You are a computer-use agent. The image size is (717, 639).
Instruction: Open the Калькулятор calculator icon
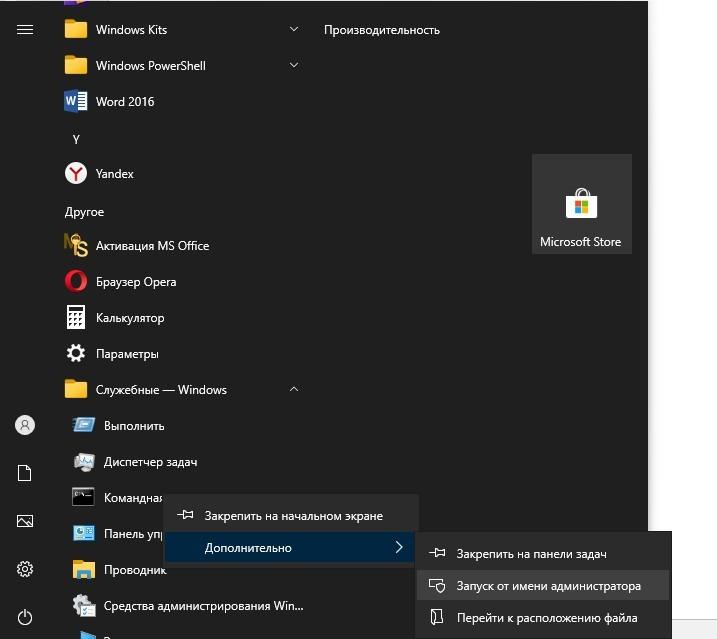(76, 317)
